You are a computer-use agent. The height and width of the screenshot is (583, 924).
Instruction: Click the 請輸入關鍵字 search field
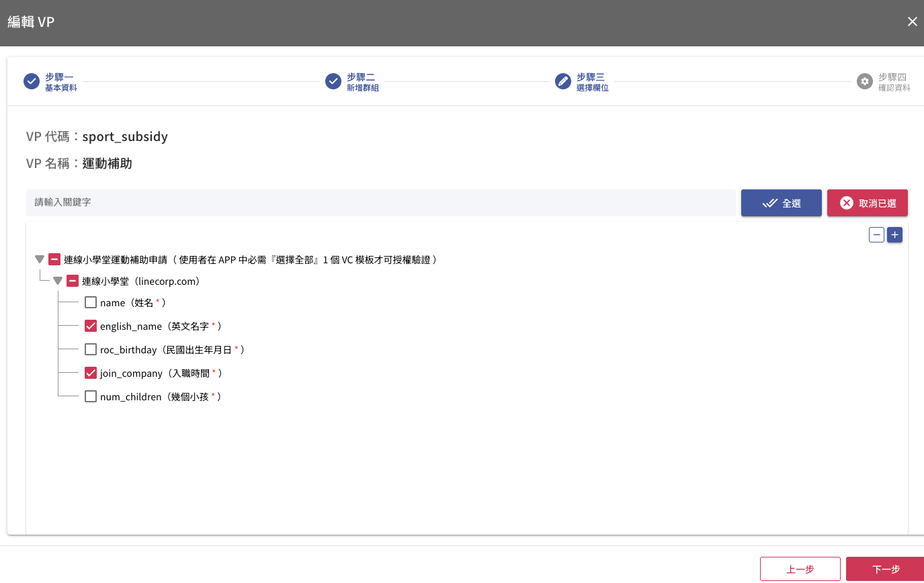pos(380,203)
